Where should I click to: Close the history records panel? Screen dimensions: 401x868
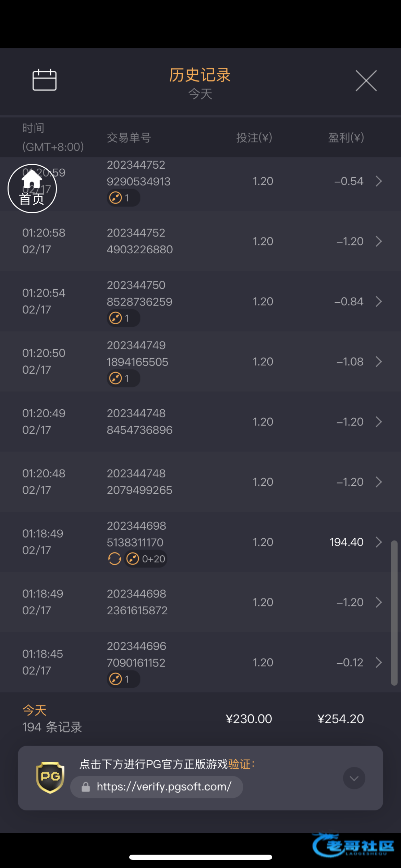[x=366, y=81]
